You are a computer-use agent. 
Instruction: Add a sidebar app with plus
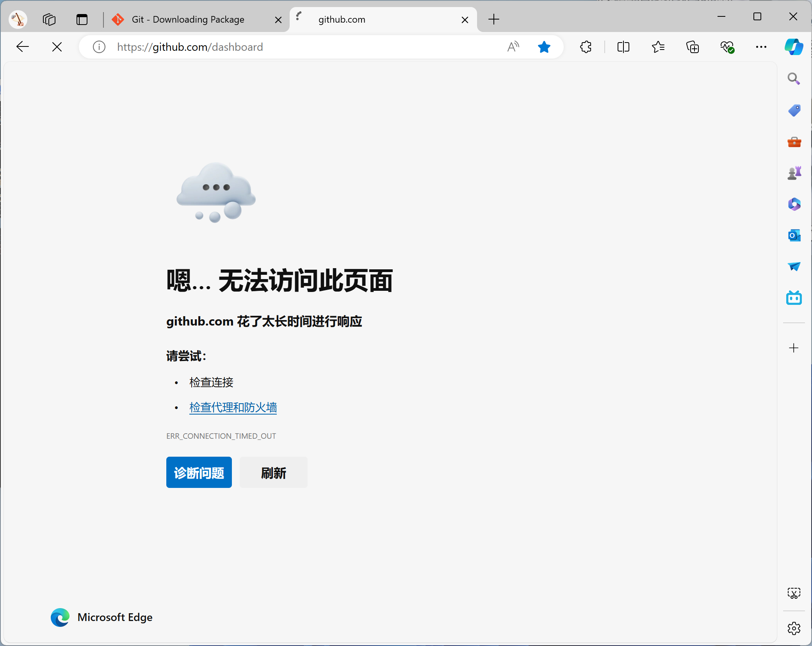pyautogui.click(x=794, y=348)
